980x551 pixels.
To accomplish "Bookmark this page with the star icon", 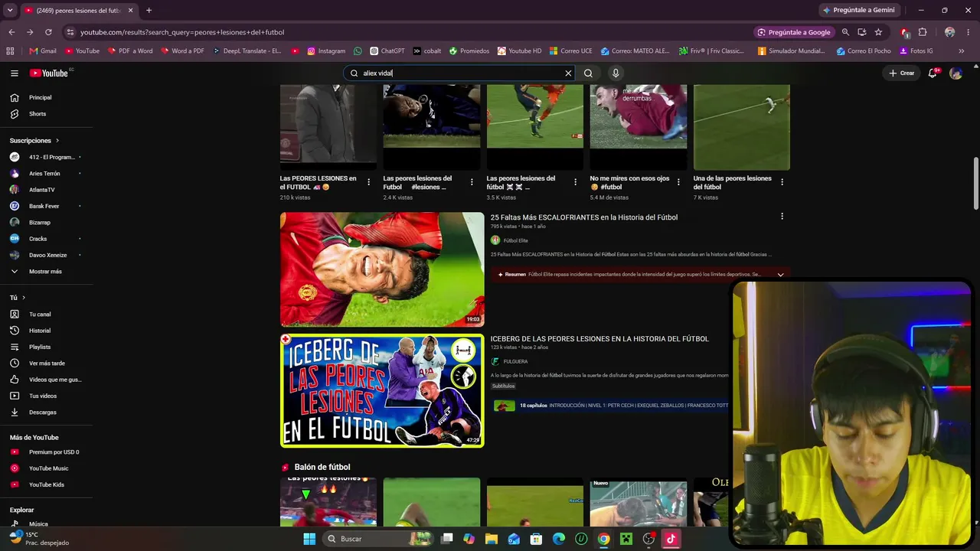I will tap(878, 32).
